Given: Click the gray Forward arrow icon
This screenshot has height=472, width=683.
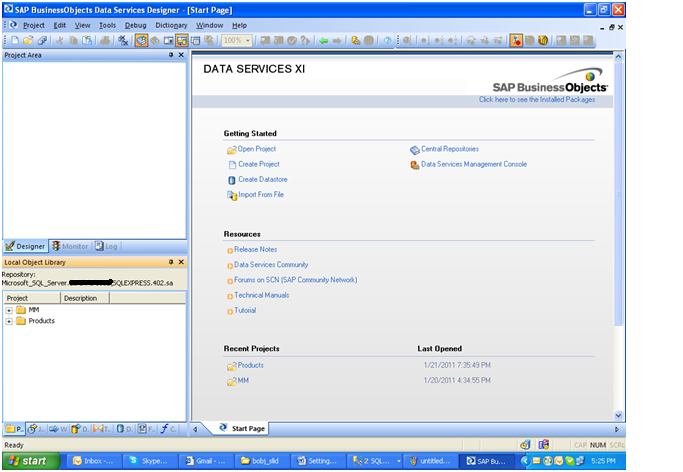Looking at the screenshot, I should click(337, 40).
